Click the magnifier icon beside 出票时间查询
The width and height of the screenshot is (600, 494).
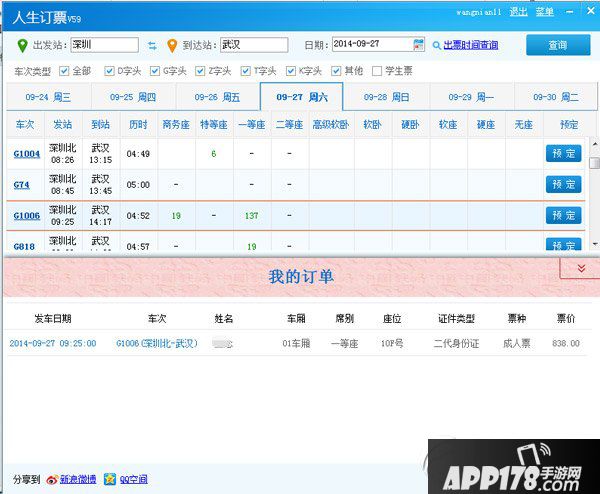click(x=436, y=45)
